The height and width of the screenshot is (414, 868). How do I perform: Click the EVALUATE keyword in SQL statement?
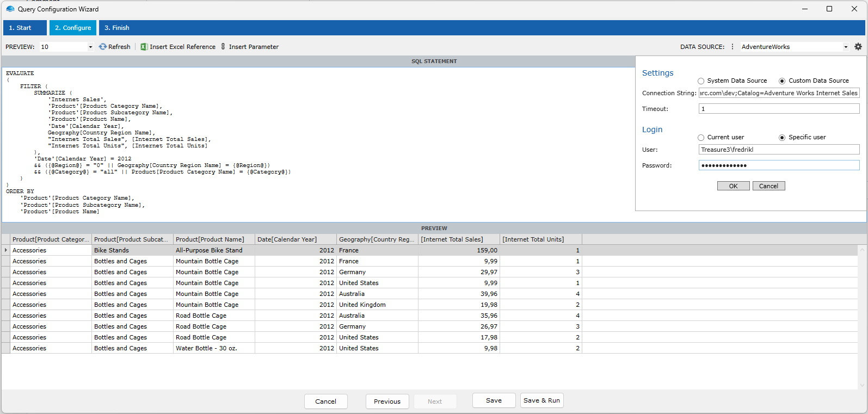point(20,73)
